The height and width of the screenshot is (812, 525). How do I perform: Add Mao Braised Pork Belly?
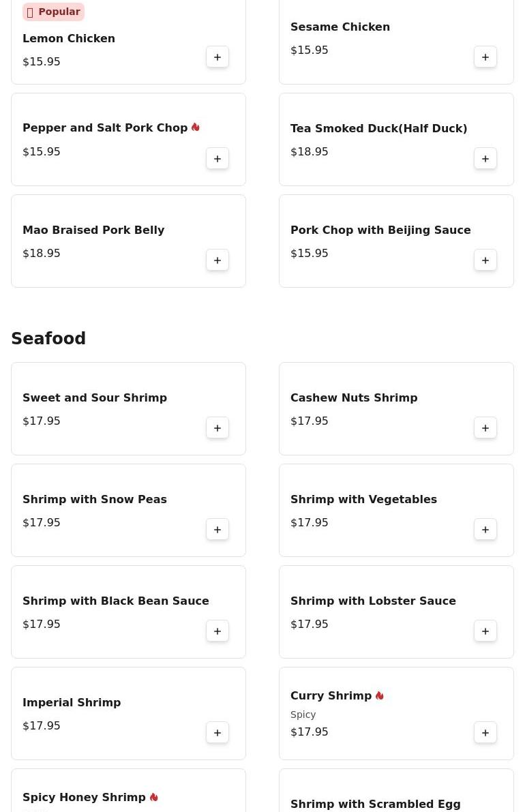pyautogui.click(x=217, y=260)
